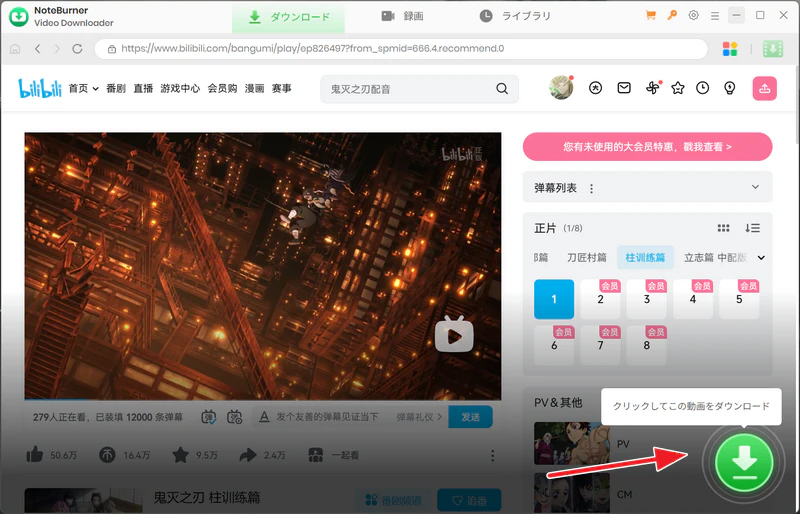Open the 番剧 navigation link
The width and height of the screenshot is (800, 514).
tap(116, 88)
